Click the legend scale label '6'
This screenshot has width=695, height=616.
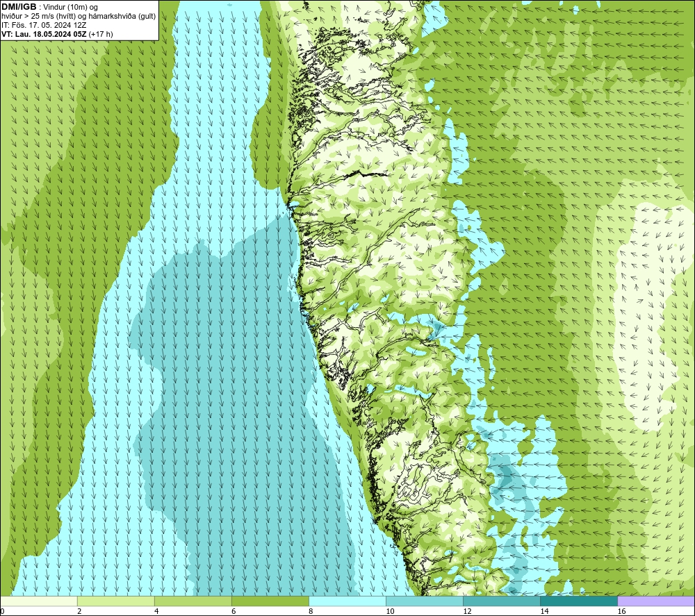(x=234, y=611)
